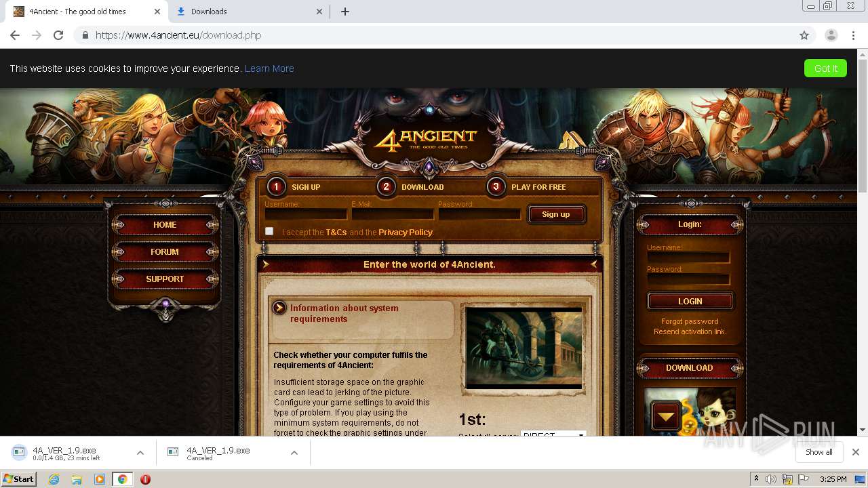Open the volume speaker tray icon
Viewport: 868px width, 488px height.
(x=771, y=479)
